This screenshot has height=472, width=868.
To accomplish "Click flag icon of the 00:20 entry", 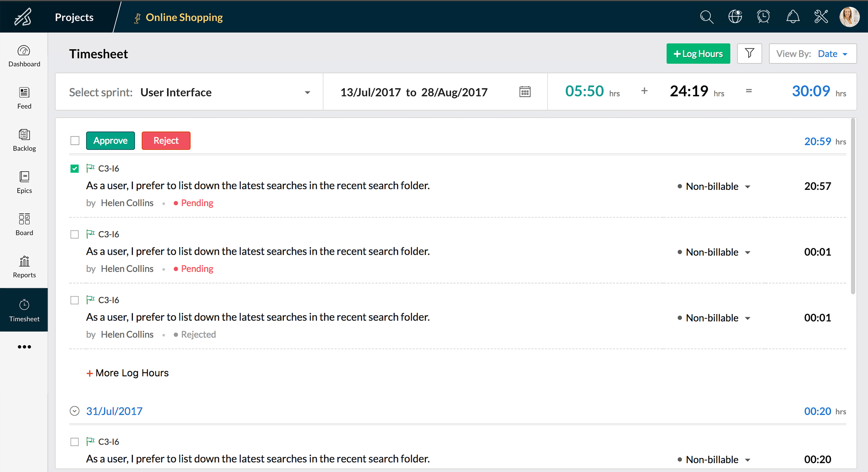I will point(90,441).
